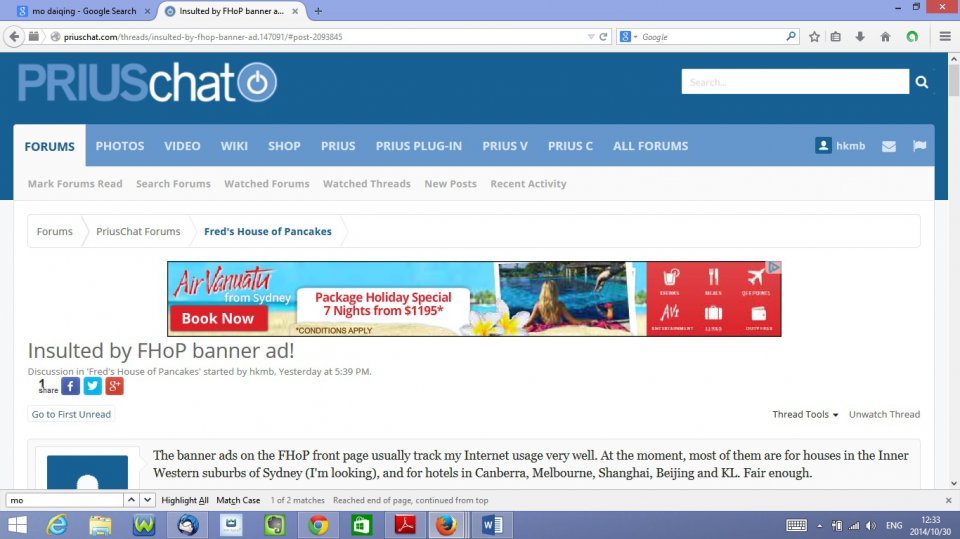960x539 pixels.
Task: Click the PriusChat search input field
Action: 795,82
